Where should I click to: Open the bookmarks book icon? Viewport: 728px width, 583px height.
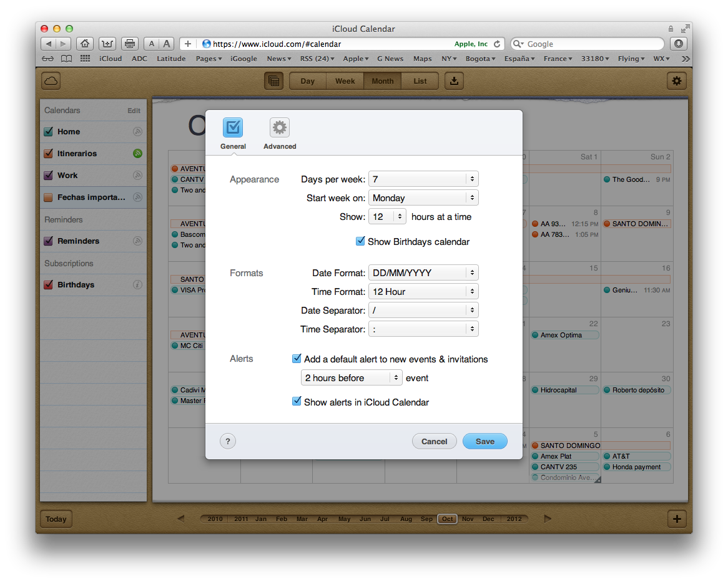(67, 59)
